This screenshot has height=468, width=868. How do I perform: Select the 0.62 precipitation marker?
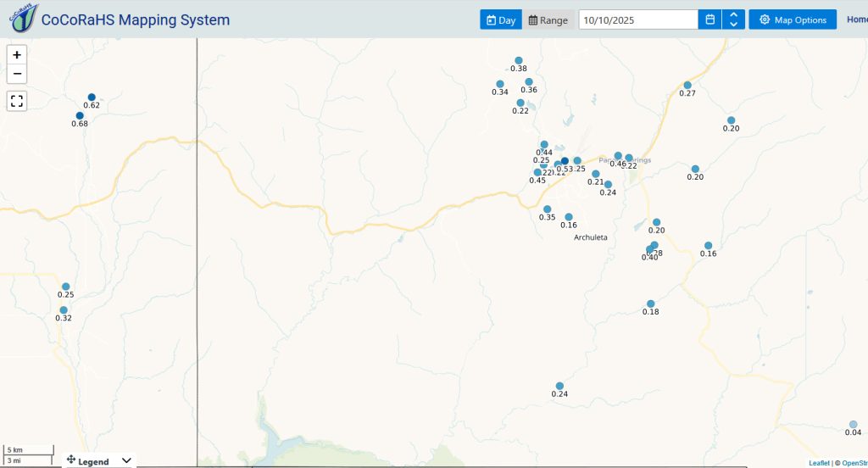tap(92, 97)
